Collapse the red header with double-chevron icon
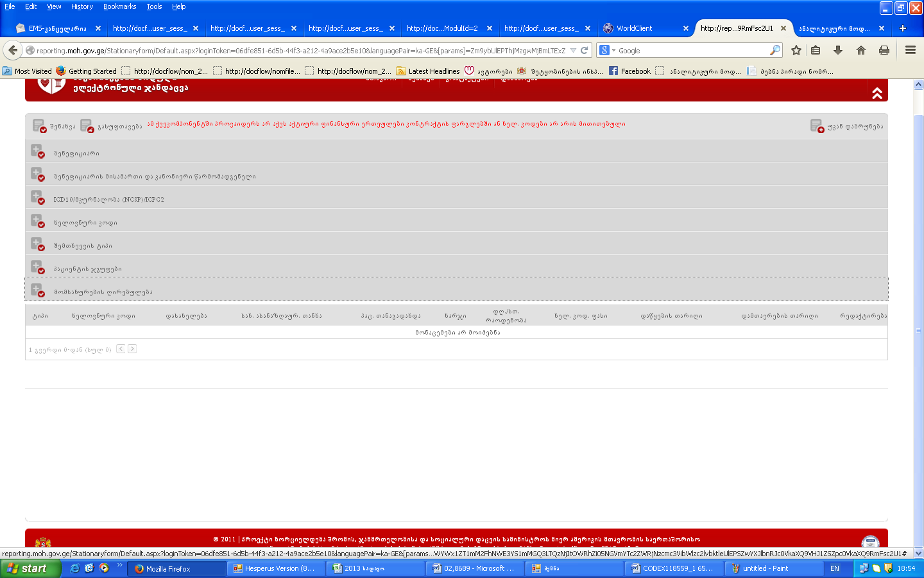This screenshot has height=578, width=924. click(877, 93)
